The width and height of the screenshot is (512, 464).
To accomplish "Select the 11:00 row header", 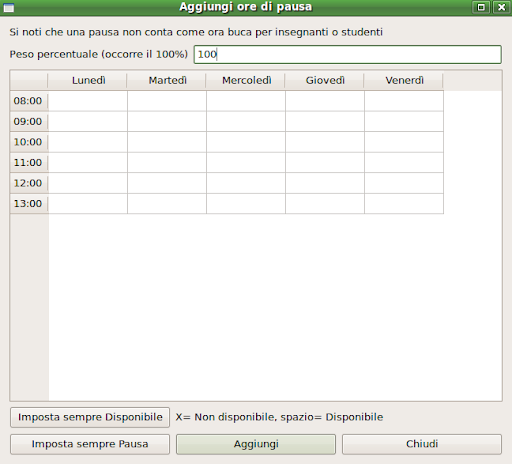I will (x=29, y=163).
